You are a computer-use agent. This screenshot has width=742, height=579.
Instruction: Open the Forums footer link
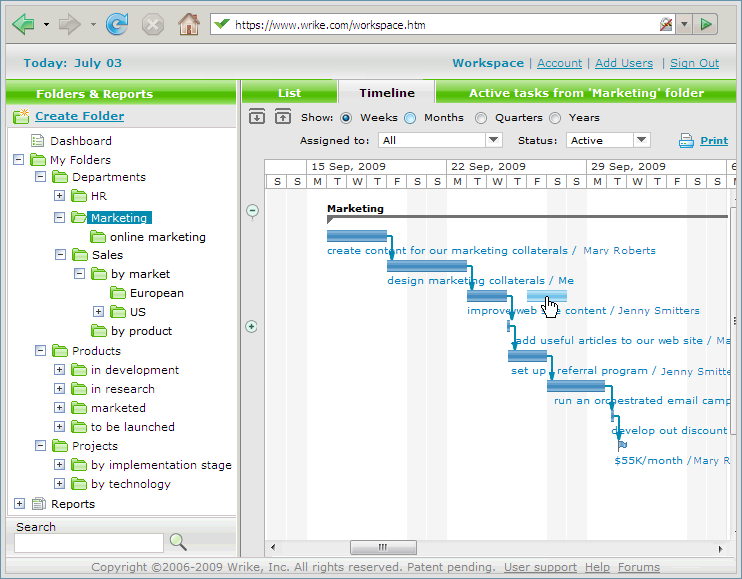pos(639,567)
